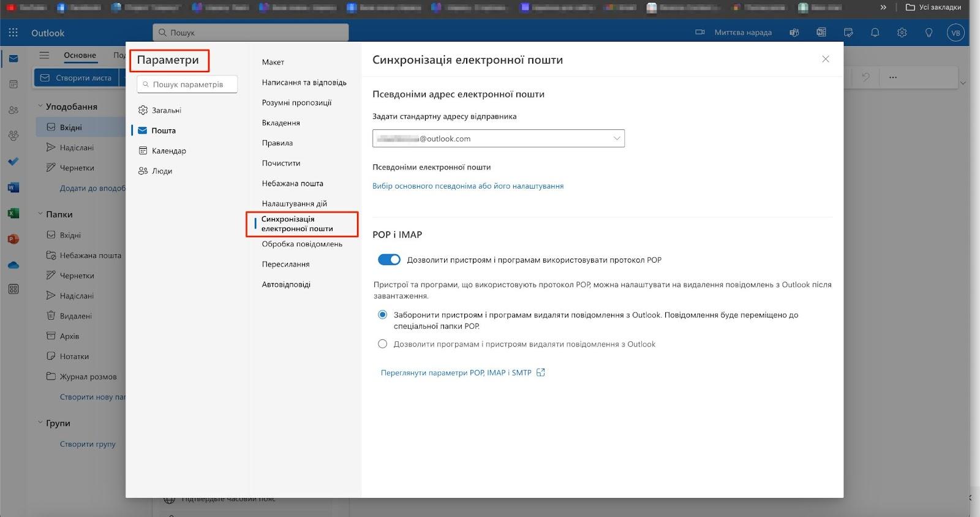Open Mail in the left app rail
The width and height of the screenshot is (980, 517).
[13, 59]
